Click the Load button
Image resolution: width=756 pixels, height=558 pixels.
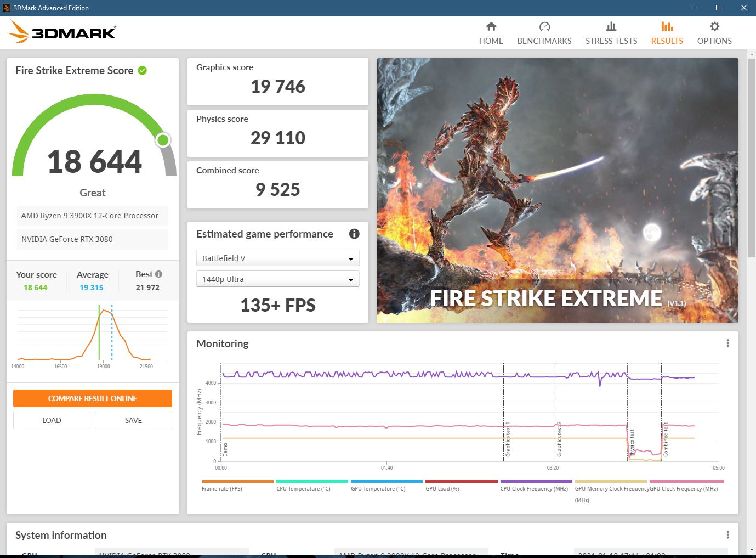point(52,420)
